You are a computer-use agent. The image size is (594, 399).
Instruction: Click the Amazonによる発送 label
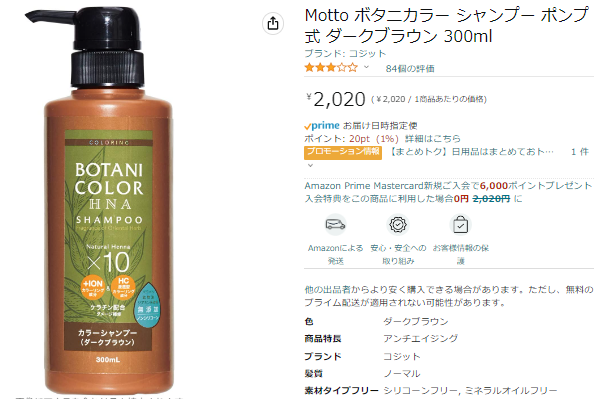point(335,254)
